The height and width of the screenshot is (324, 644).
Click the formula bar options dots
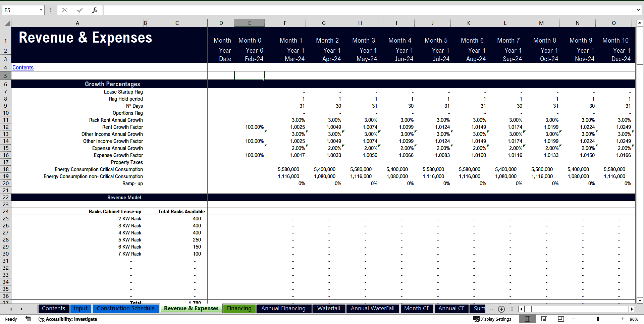(x=51, y=10)
